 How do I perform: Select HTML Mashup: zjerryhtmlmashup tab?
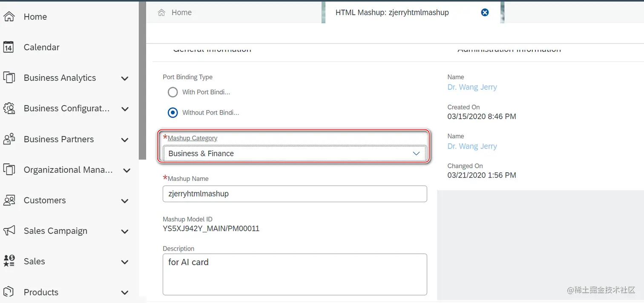[413, 13]
